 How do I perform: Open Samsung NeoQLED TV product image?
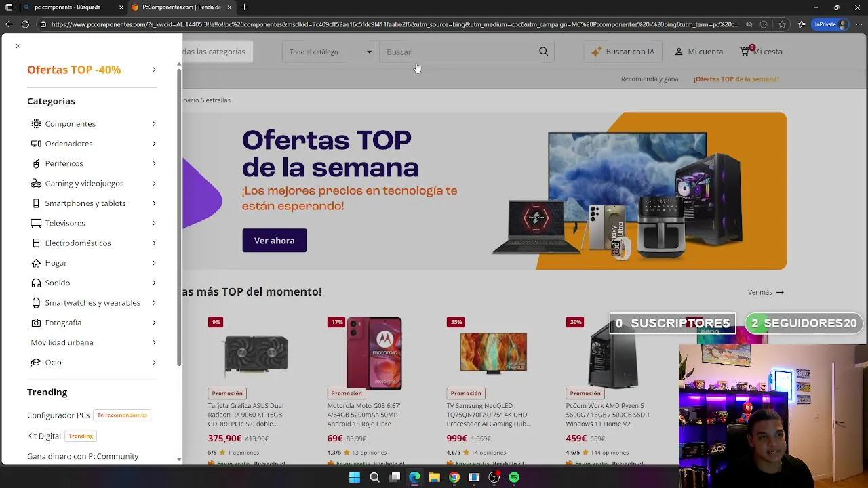[494, 353]
